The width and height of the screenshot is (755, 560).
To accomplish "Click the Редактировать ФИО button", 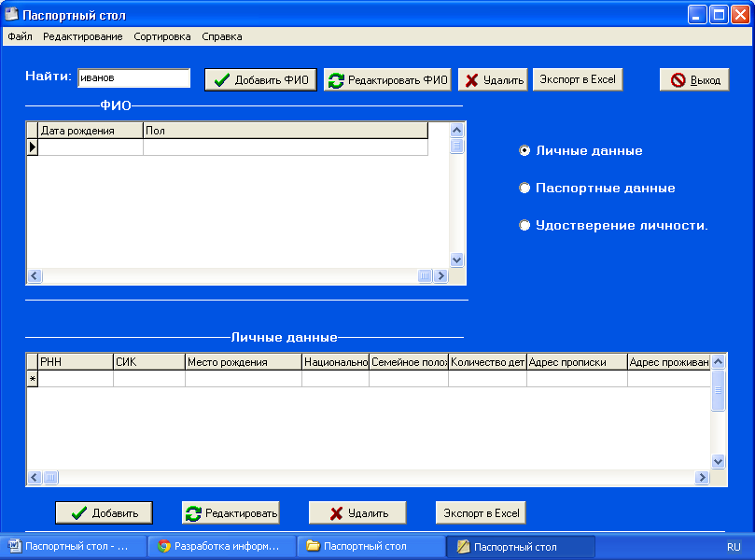I will [387, 80].
